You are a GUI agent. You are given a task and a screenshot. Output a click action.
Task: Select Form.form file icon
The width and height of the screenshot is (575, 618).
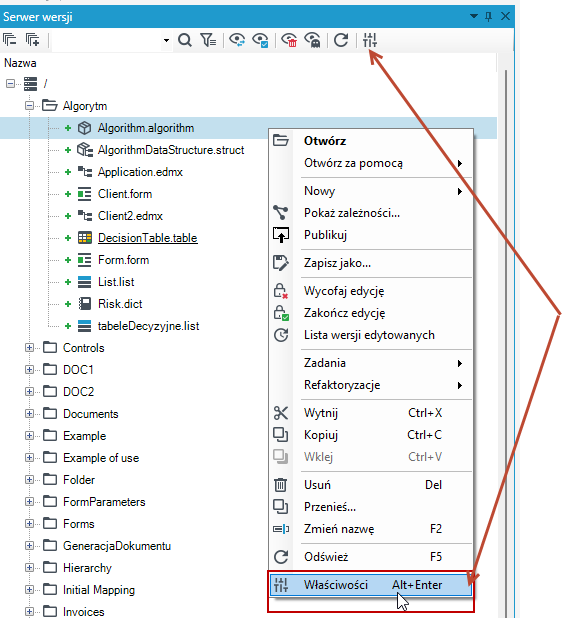pyautogui.click(x=84, y=260)
